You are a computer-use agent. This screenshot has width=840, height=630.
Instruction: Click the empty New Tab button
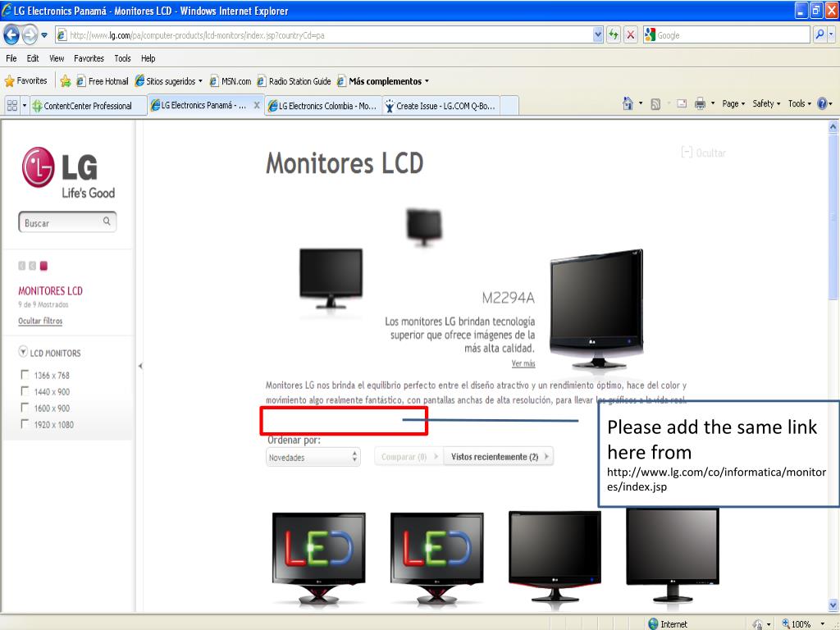(509, 106)
